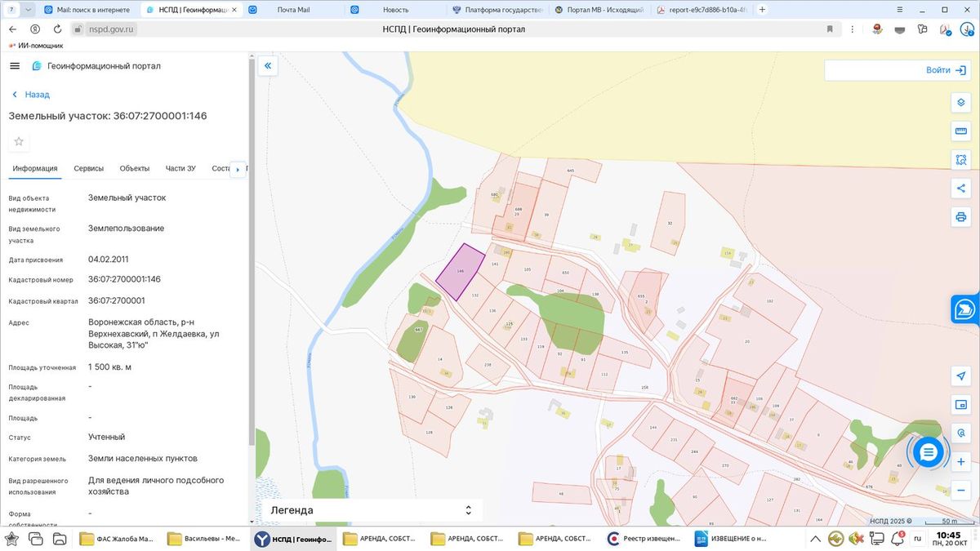
Task: Open the file manager icon in taskbar
Action: (60, 539)
